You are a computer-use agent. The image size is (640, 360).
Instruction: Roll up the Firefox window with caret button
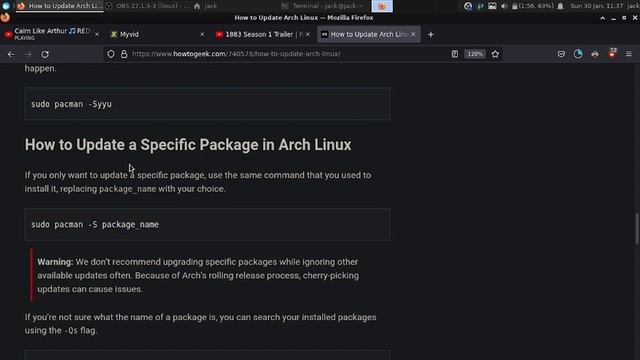[602, 18]
